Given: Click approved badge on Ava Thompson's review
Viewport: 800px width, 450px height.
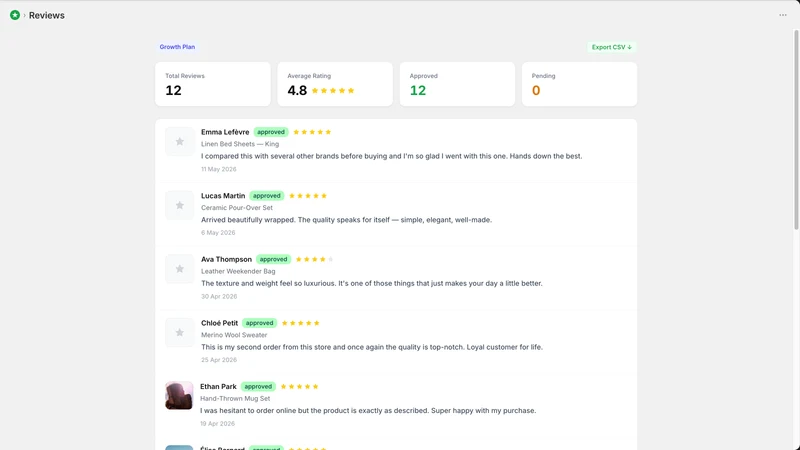Looking at the screenshot, I should [x=273, y=259].
